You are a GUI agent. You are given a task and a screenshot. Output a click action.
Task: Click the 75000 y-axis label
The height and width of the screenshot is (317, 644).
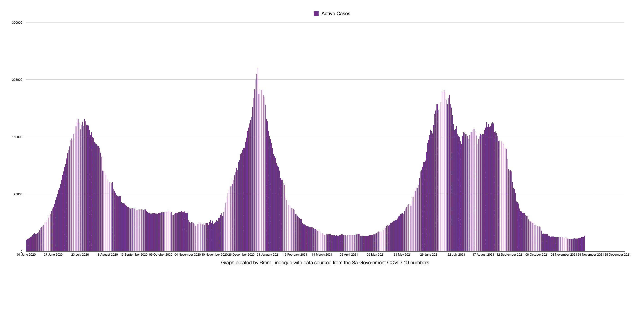coord(18,194)
